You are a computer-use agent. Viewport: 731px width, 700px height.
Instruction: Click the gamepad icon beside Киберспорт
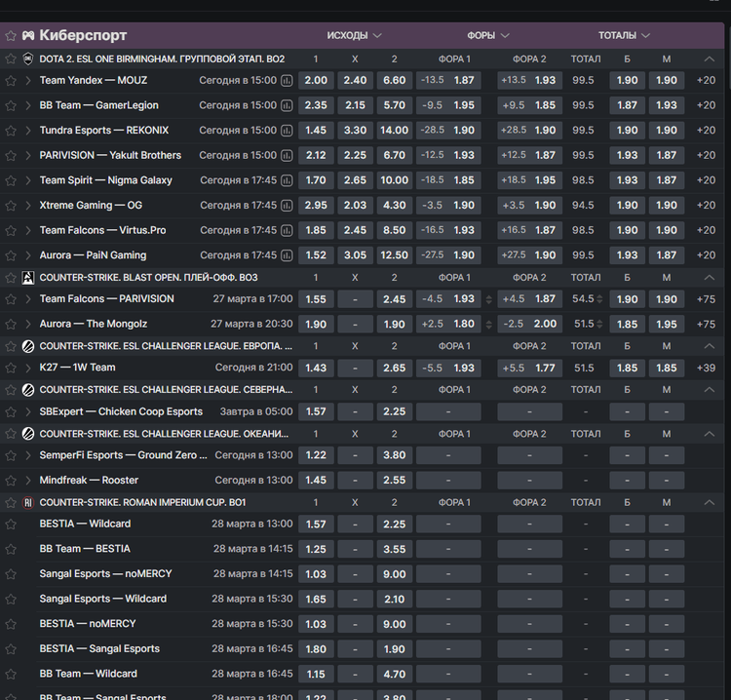pos(28,35)
